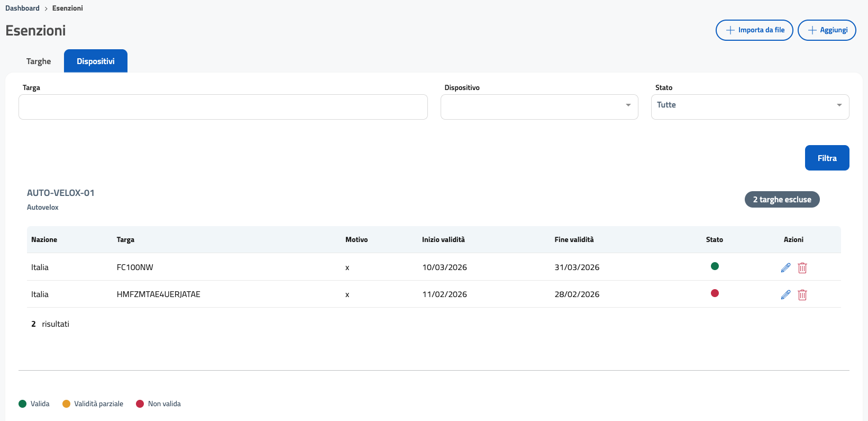
Task: Click the Inizio validità column header
Action: (x=443, y=239)
